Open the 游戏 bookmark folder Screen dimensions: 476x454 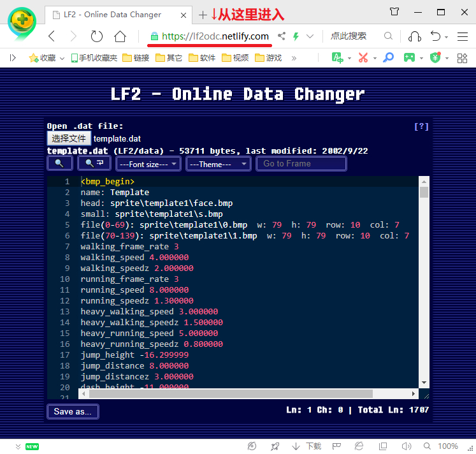point(268,57)
